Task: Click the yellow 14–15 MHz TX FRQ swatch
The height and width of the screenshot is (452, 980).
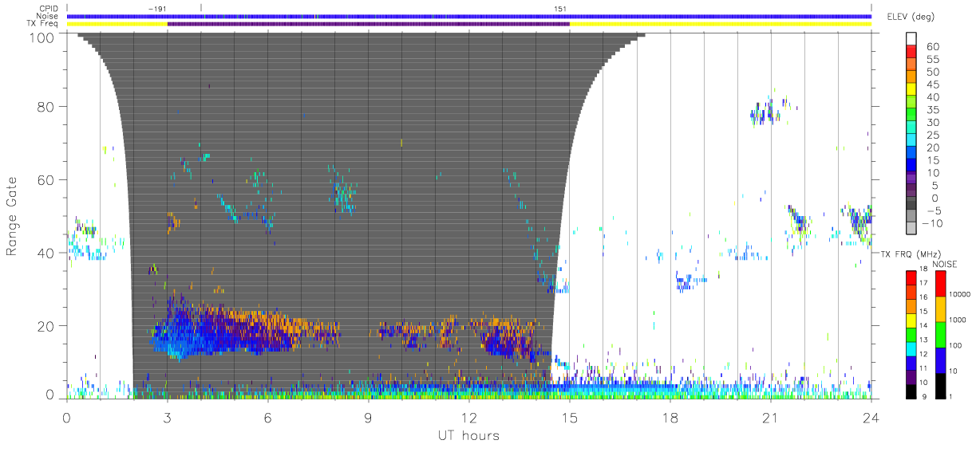Action: (911, 320)
